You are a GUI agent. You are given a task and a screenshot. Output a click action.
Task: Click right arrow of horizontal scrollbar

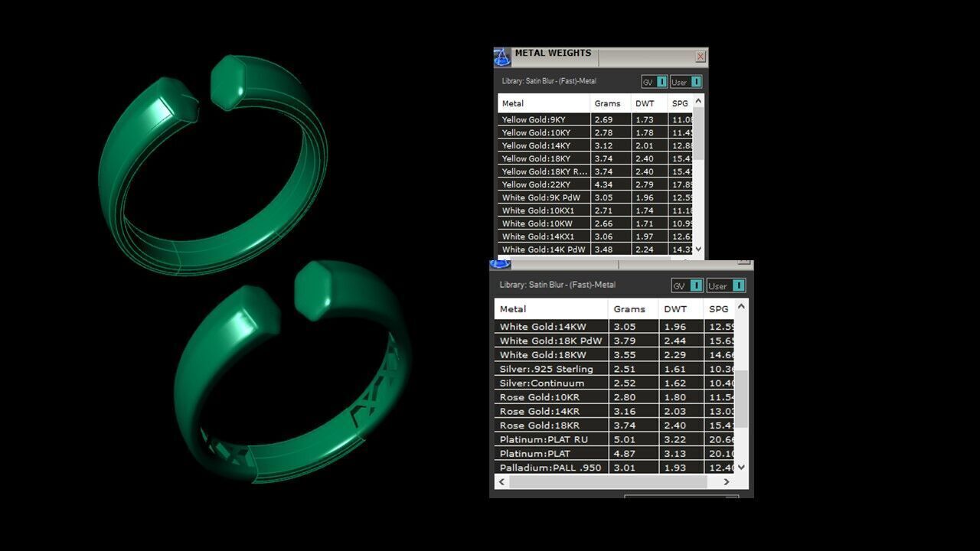pos(727,482)
